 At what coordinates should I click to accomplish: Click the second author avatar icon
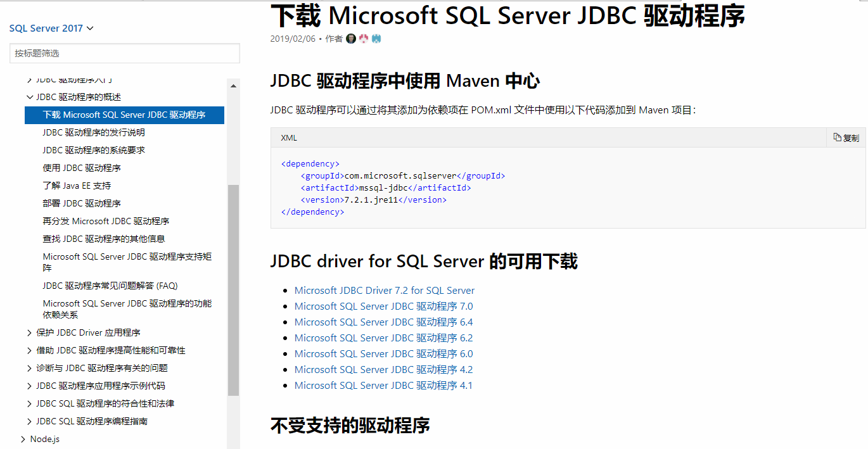[364, 39]
